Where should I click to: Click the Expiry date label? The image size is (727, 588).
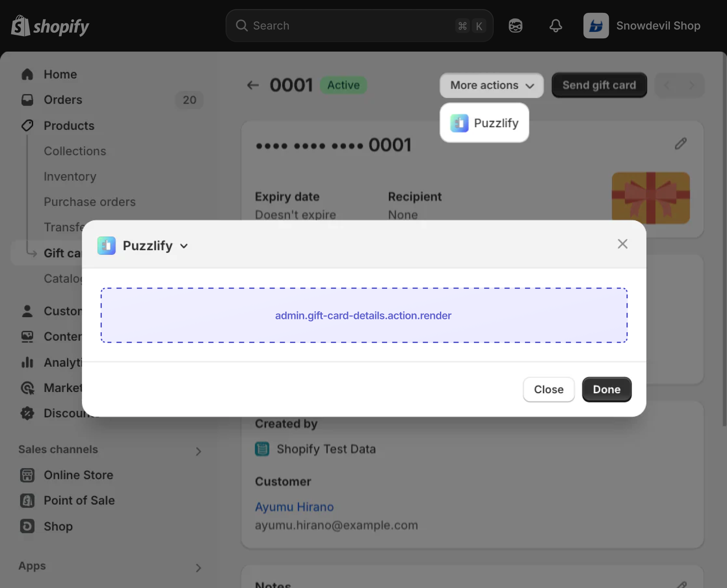coord(287,197)
